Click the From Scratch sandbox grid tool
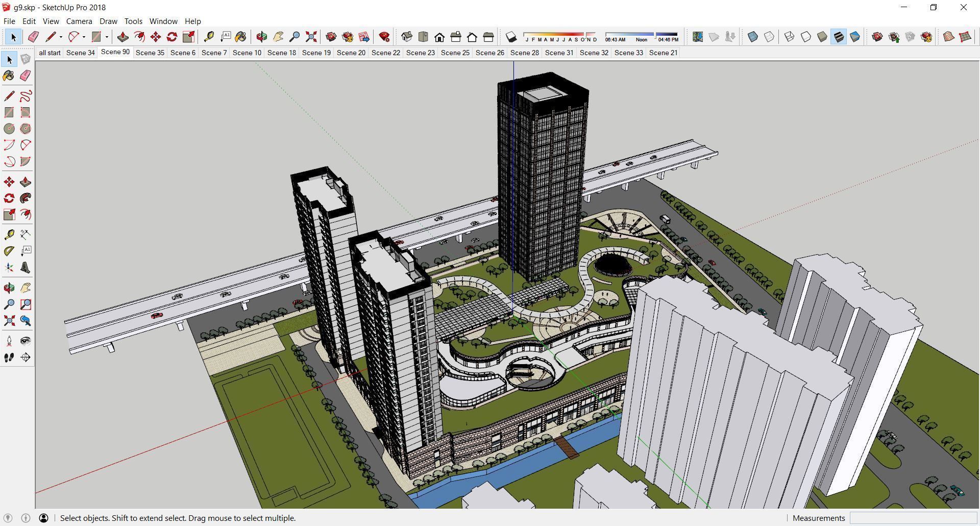Image resolution: width=980 pixels, height=526 pixels. [x=965, y=37]
